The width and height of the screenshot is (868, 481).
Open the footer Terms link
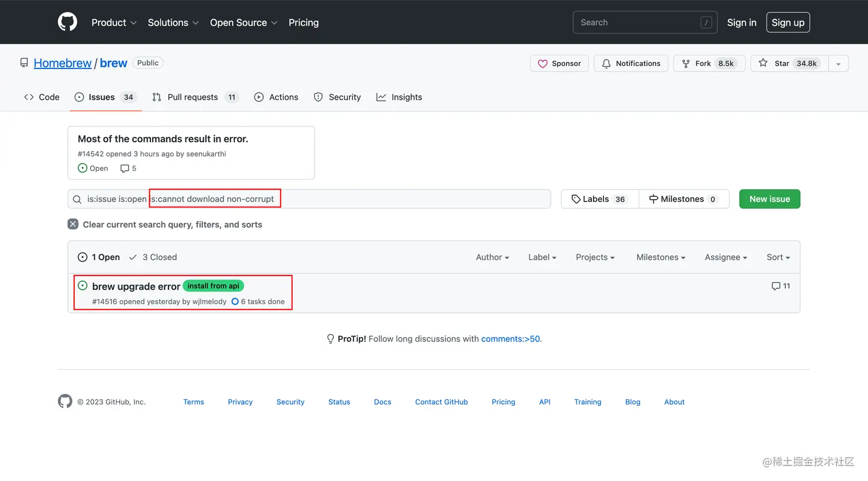click(x=193, y=402)
